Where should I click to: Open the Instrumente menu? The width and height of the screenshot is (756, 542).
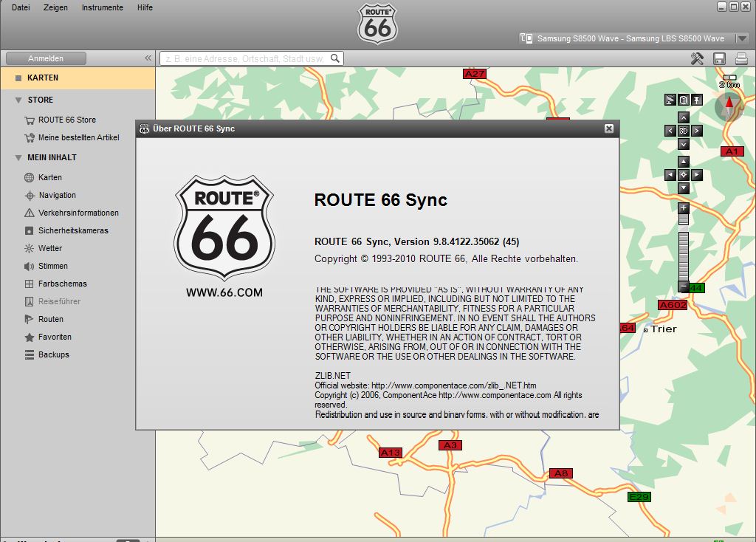tap(102, 7)
